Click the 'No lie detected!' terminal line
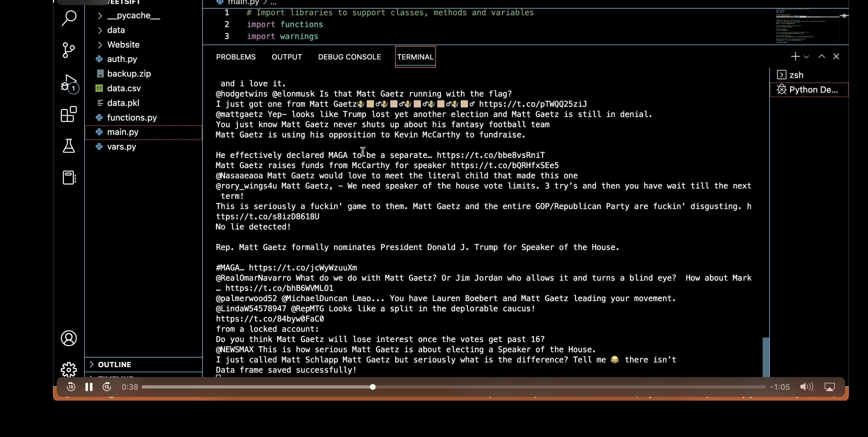The width and height of the screenshot is (868, 437). [253, 227]
